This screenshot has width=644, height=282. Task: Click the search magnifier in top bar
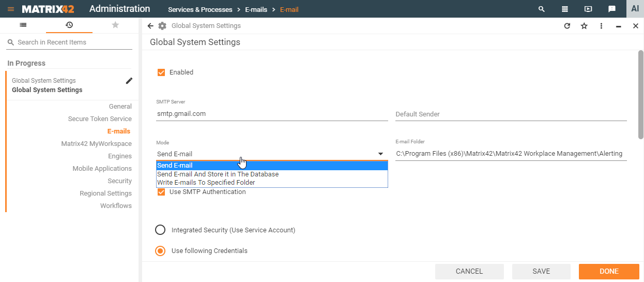tap(542, 9)
